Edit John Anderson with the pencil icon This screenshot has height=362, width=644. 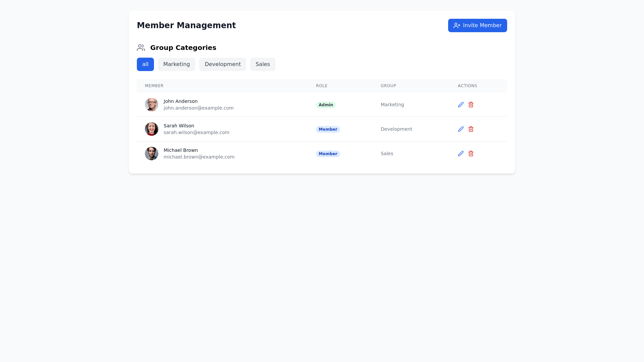[461, 105]
